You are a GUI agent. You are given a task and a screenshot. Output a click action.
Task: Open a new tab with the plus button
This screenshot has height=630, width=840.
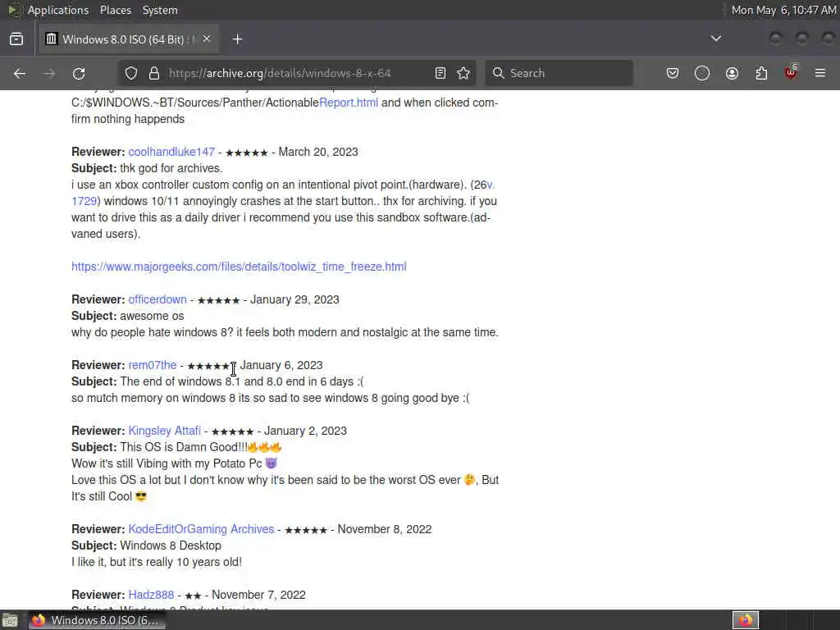coord(237,39)
